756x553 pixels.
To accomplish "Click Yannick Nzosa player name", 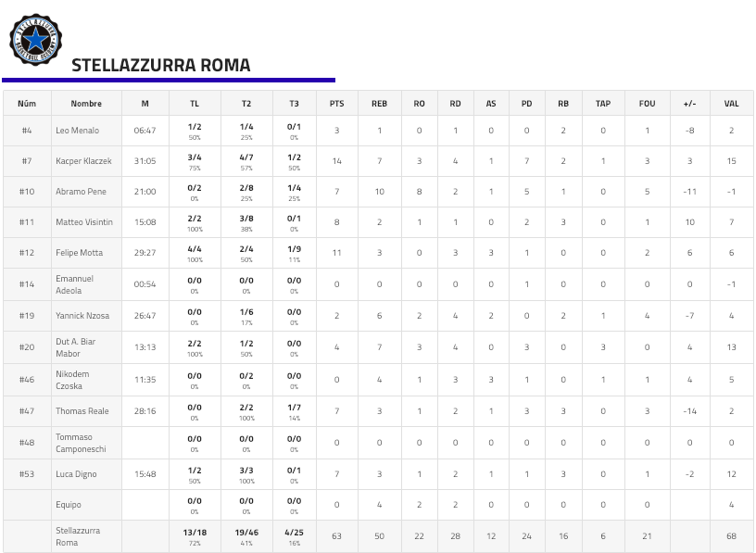I will tap(82, 316).
